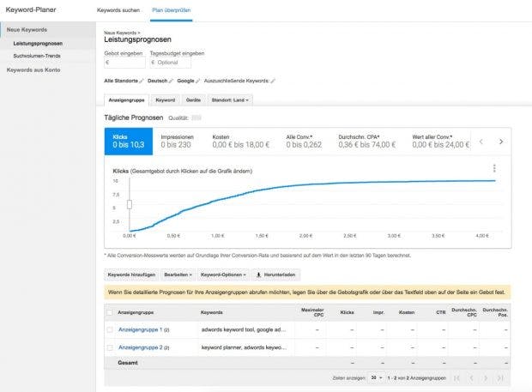The image size is (532, 392).
Task: Sort by Impr. column header
Action: (378, 312)
